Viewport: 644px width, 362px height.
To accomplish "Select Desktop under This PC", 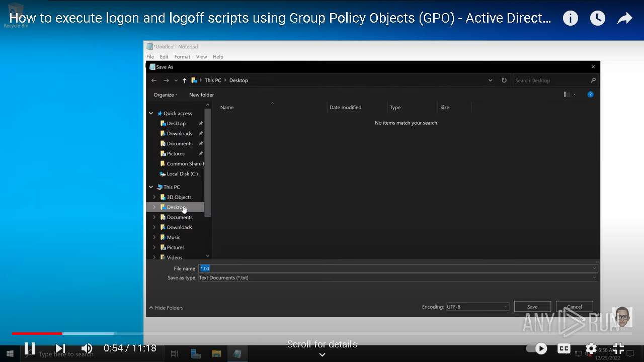I will click(x=176, y=207).
